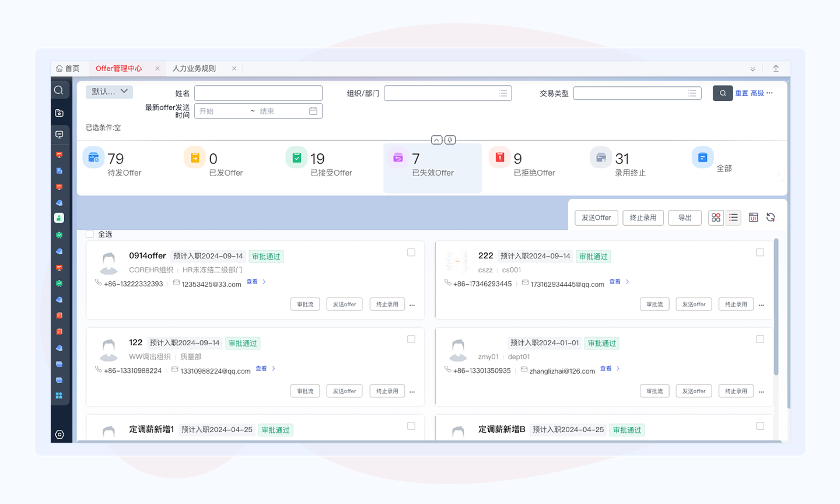Tick the checkbox on candidate 222 card
Viewport: 840px width, 504px height.
point(760,253)
